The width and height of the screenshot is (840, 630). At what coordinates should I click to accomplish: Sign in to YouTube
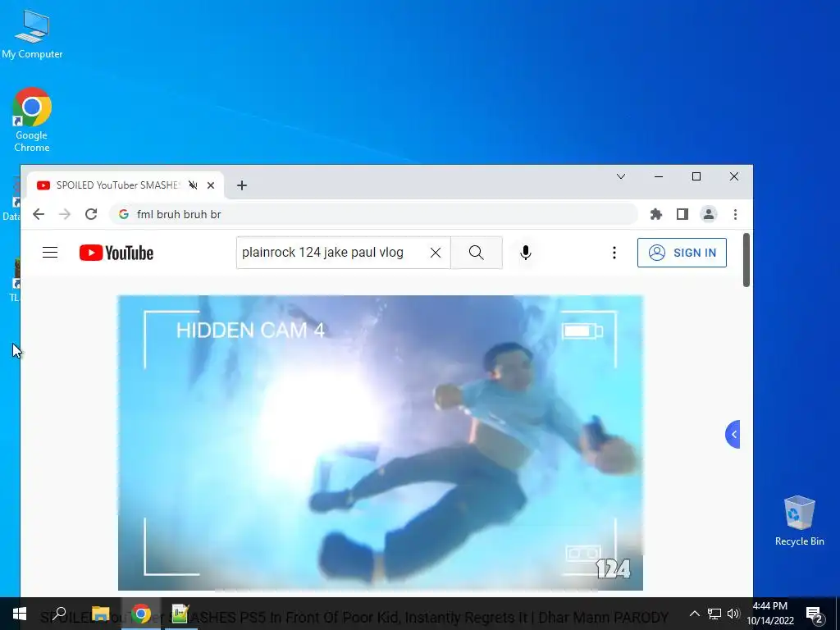(682, 253)
